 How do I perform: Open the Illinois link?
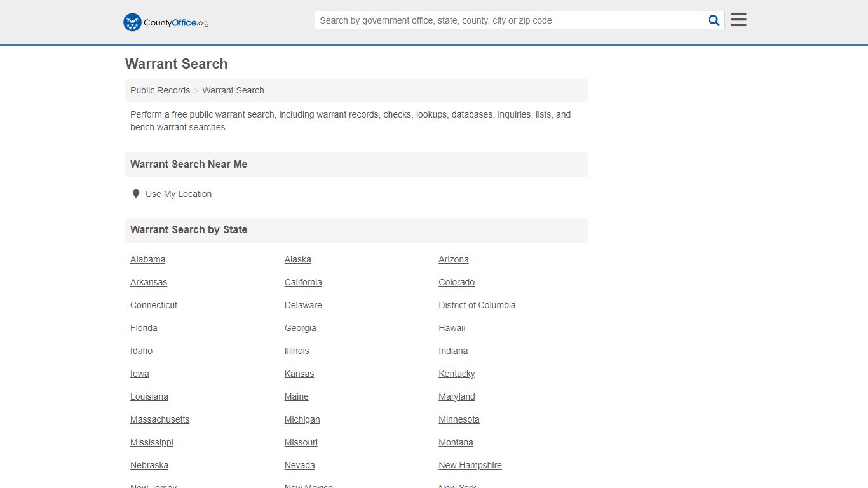pos(297,351)
